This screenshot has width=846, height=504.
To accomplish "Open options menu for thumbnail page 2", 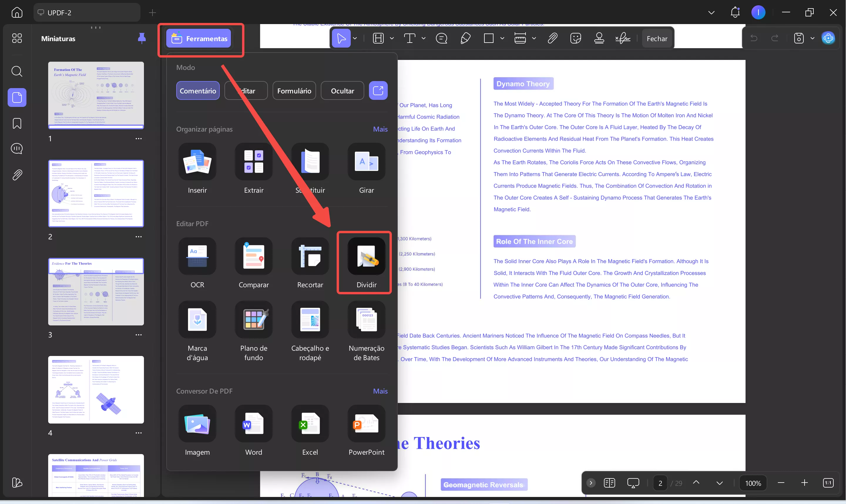I will [x=138, y=237].
